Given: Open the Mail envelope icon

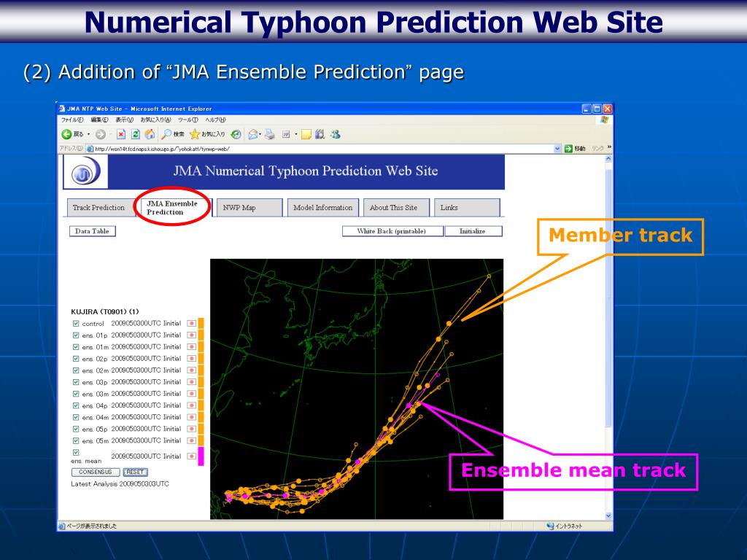Looking at the screenshot, I should coord(253,135).
